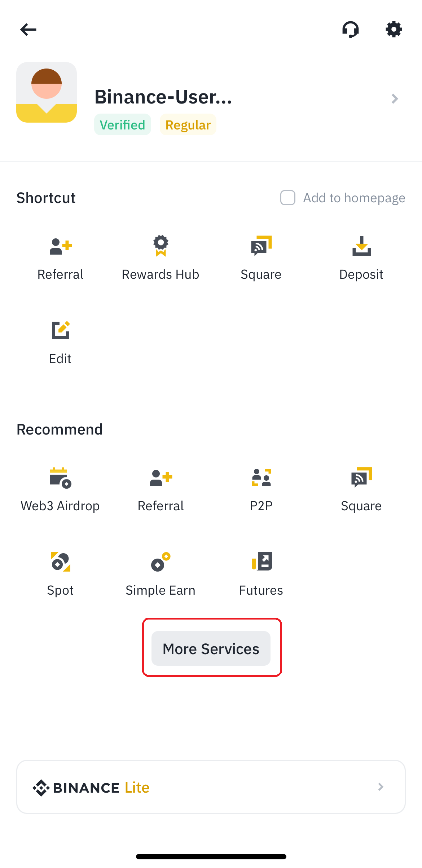The height and width of the screenshot is (868, 422).
Task: Select the user avatar picture
Action: click(x=47, y=92)
